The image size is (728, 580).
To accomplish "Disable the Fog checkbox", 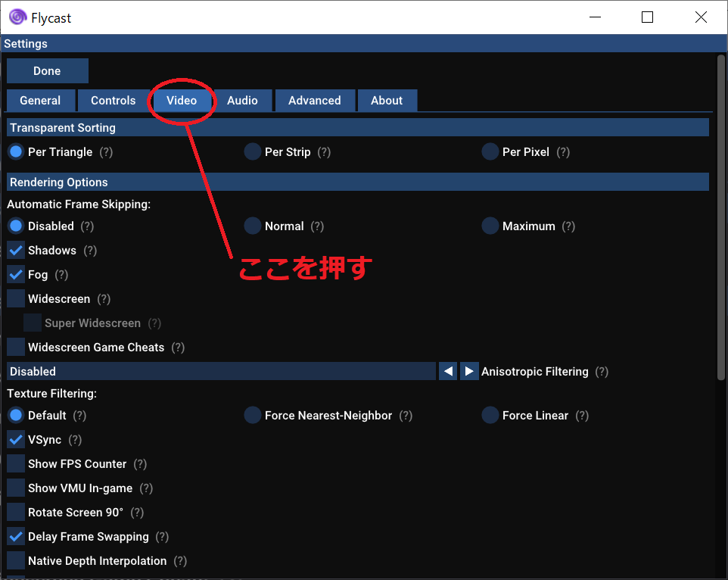I will 16,274.
